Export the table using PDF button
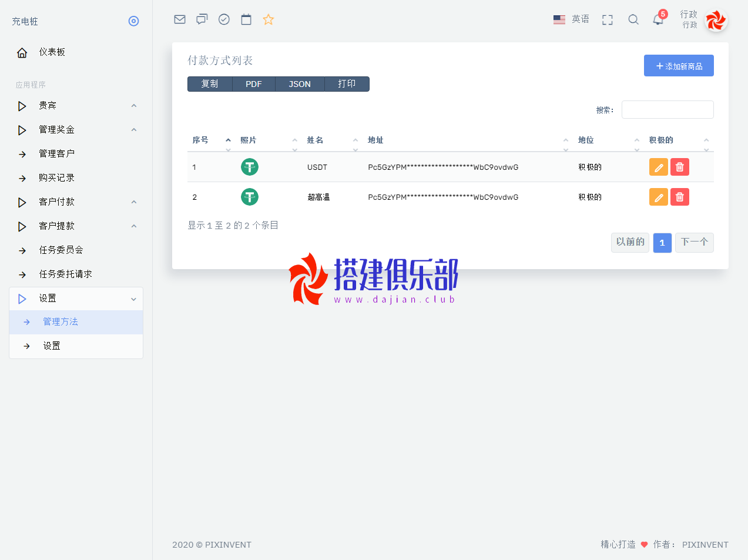 254,84
